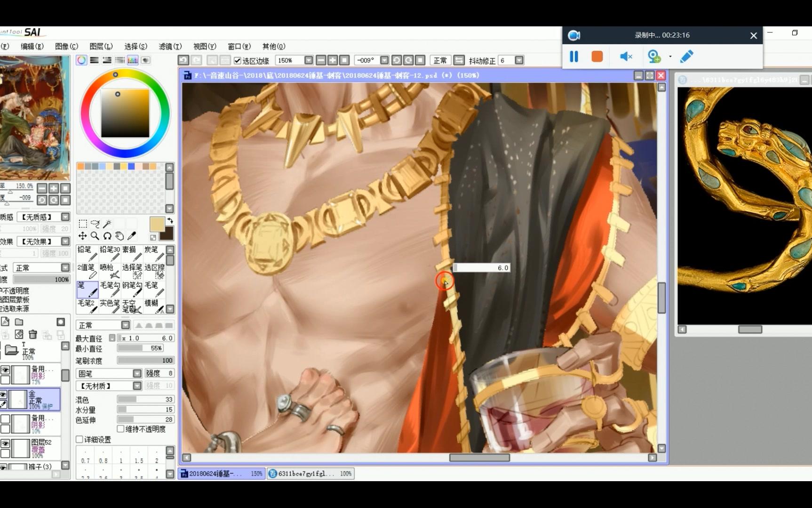Open the layer blend mode 正常 dropdown
The image size is (812, 508).
tap(65, 268)
